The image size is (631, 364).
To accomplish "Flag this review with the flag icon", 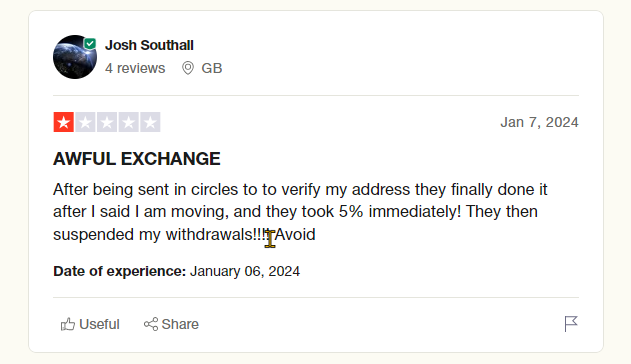I will click(571, 324).
